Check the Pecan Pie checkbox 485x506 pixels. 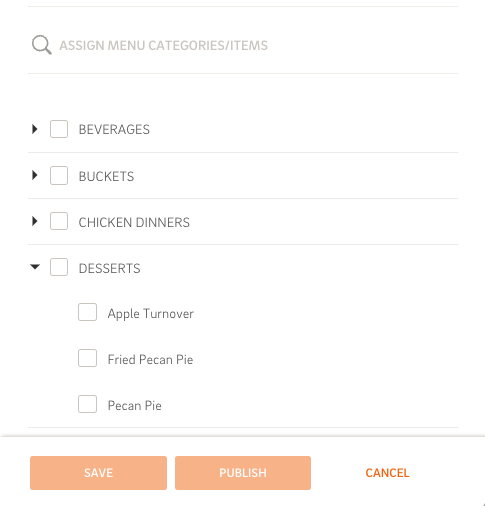click(87, 404)
